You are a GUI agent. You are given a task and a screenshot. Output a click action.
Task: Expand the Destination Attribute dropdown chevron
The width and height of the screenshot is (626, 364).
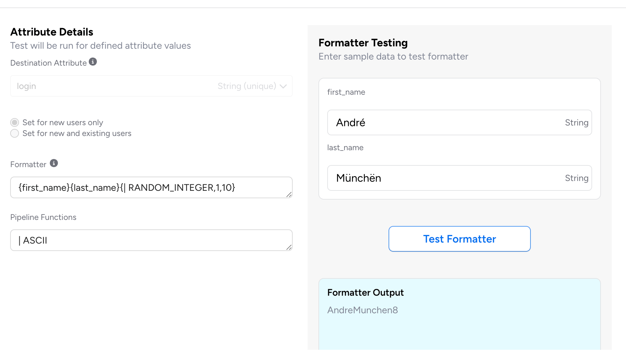coord(284,86)
